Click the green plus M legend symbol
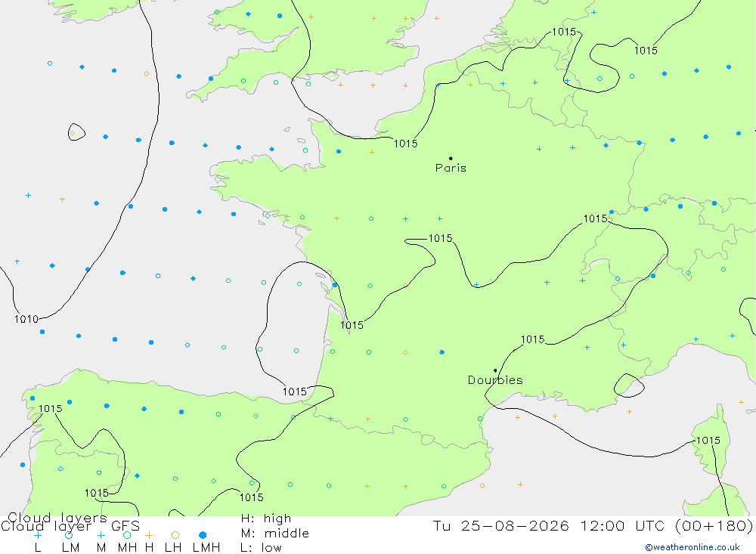This screenshot has height=554, width=756. (101, 535)
